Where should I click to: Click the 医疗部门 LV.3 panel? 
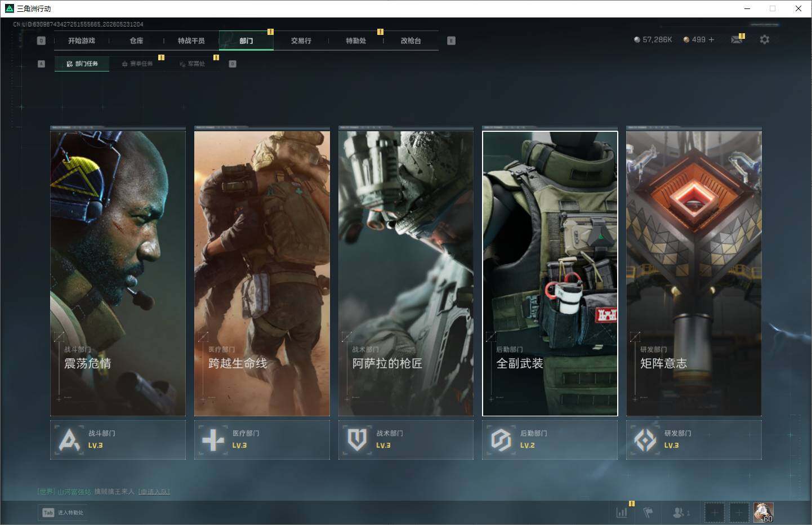[x=262, y=439]
